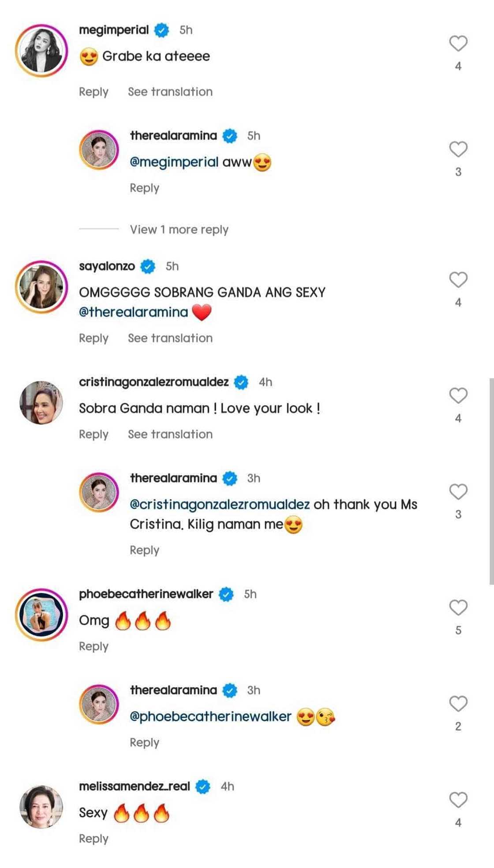The image size is (494, 868).
Task: Toggle like on cristinagonzalezromualdez's comment
Action: 457,395
